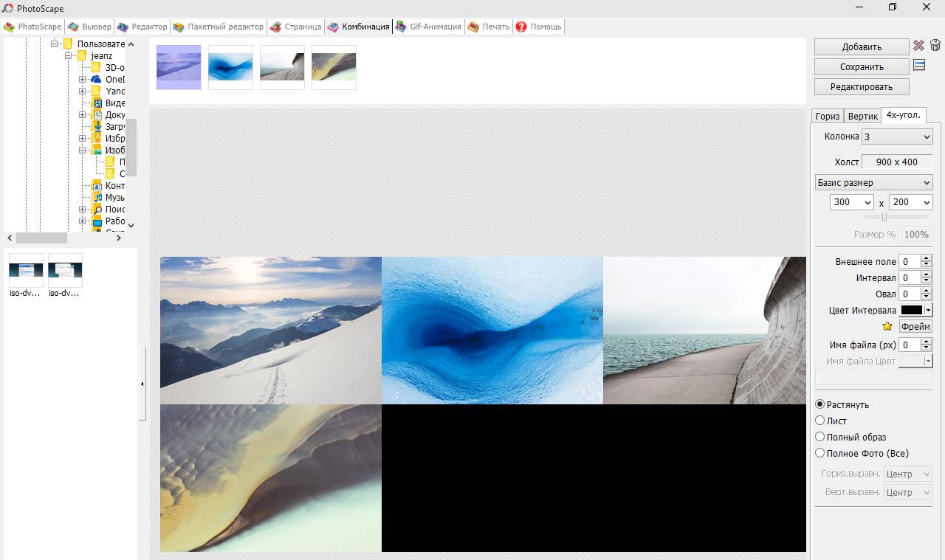Click the trash bin clear-all icon
This screenshot has width=945, height=560.
935,46
